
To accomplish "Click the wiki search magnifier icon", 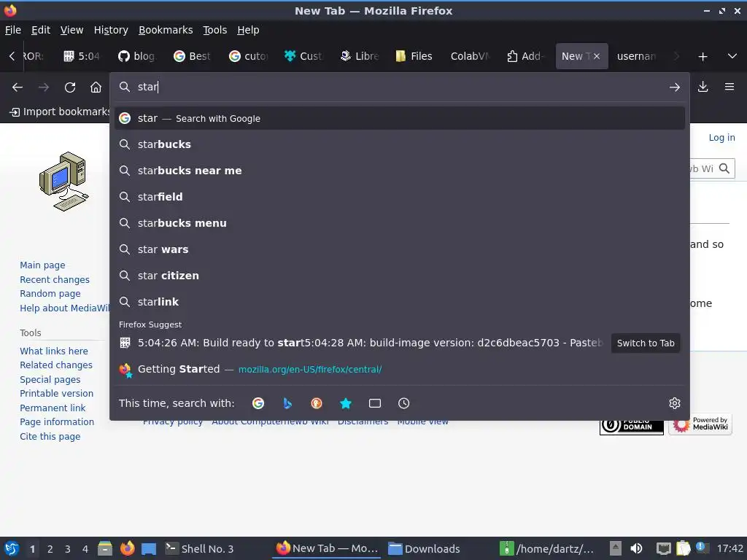I will [724, 168].
